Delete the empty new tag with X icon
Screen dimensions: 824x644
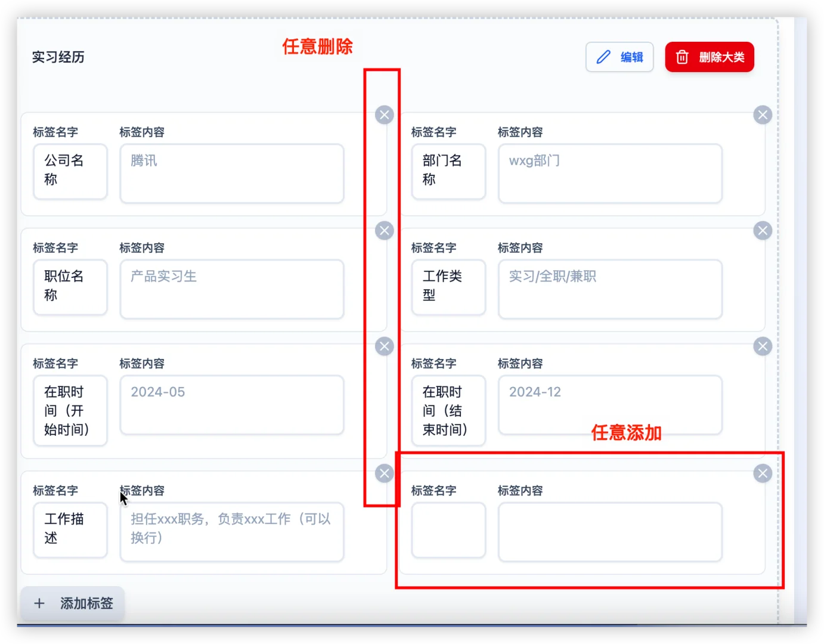point(763,473)
